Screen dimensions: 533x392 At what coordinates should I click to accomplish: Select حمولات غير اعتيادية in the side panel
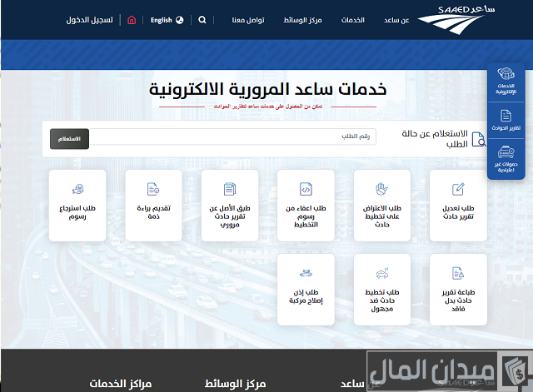pos(506,158)
